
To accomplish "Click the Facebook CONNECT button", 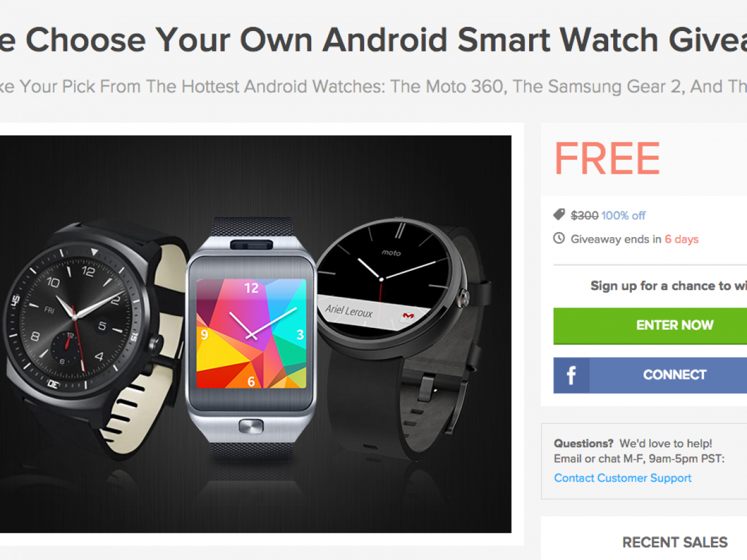I will [x=650, y=375].
